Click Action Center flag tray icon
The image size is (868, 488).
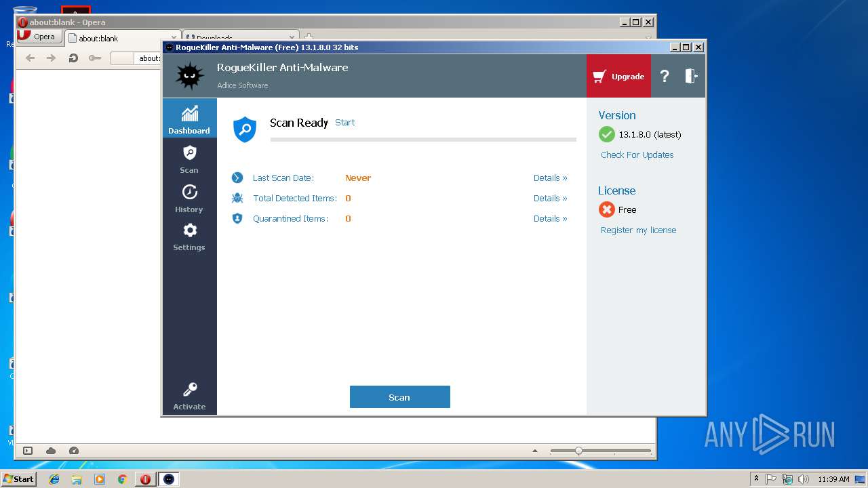coord(772,479)
